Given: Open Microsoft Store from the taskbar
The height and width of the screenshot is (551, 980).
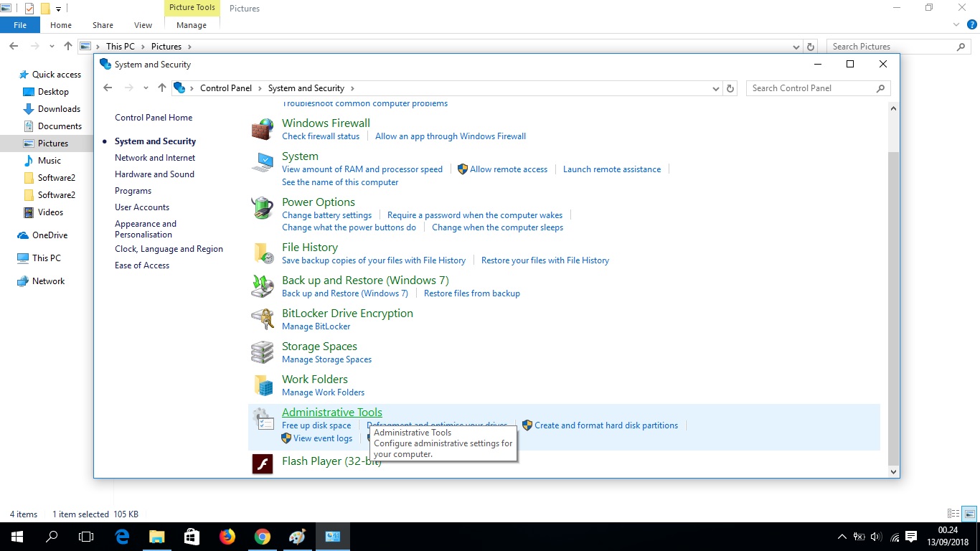Looking at the screenshot, I should (192, 537).
